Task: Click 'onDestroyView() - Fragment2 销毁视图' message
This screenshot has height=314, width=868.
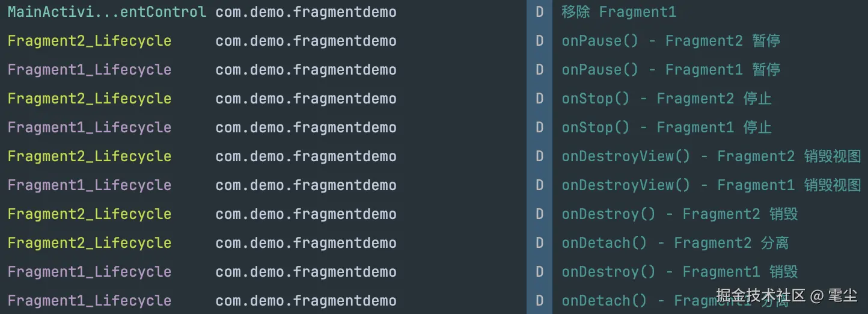Action: 711,156
